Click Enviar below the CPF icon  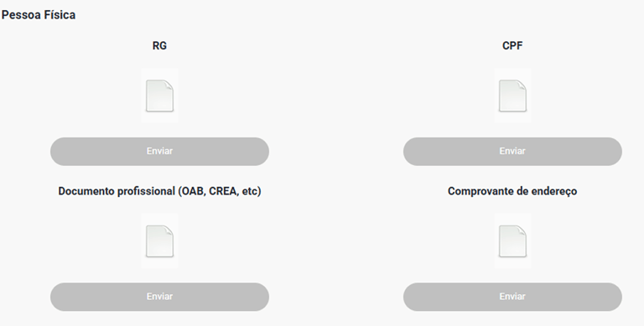pyautogui.click(x=512, y=152)
